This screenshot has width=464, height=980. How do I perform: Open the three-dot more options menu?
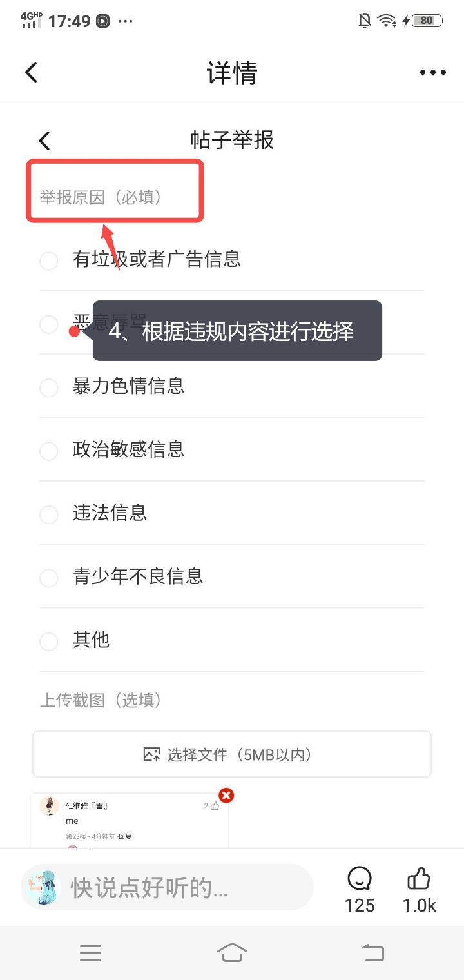[x=432, y=72]
